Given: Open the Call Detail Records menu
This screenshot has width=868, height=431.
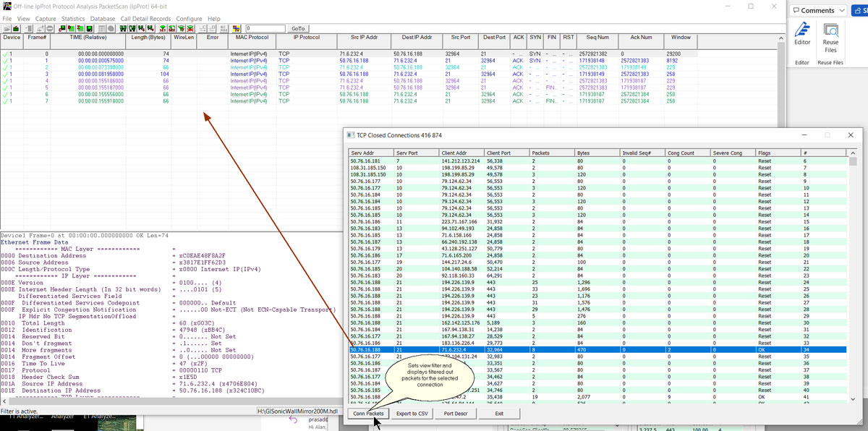Looking at the screenshot, I should (145, 18).
